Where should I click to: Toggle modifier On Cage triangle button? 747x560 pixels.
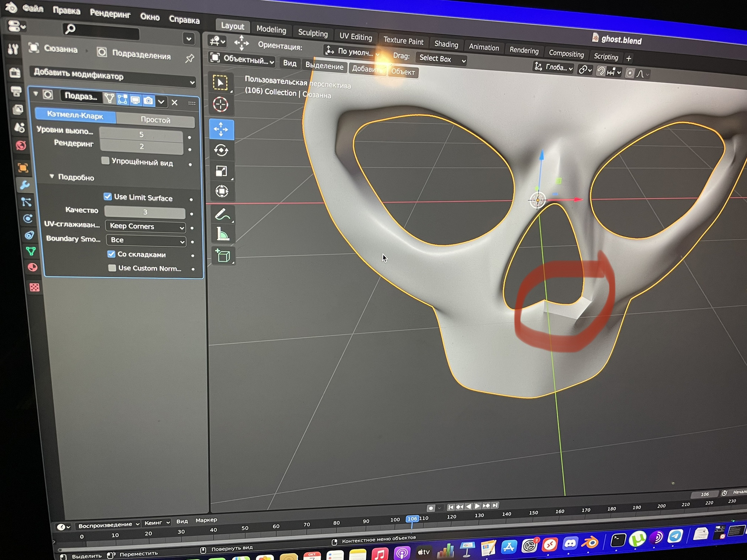tap(109, 98)
